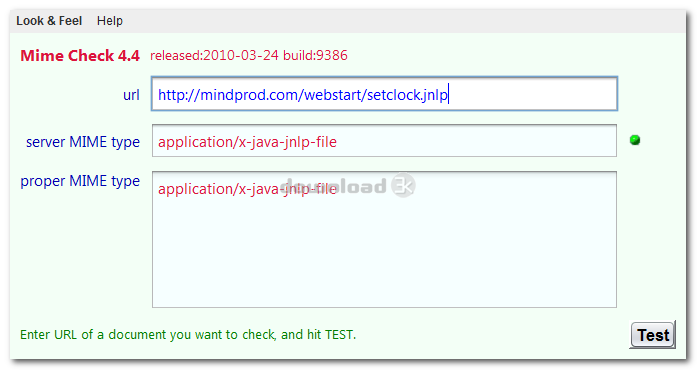
Task: Click the server MIME type result text
Action: pos(247,142)
